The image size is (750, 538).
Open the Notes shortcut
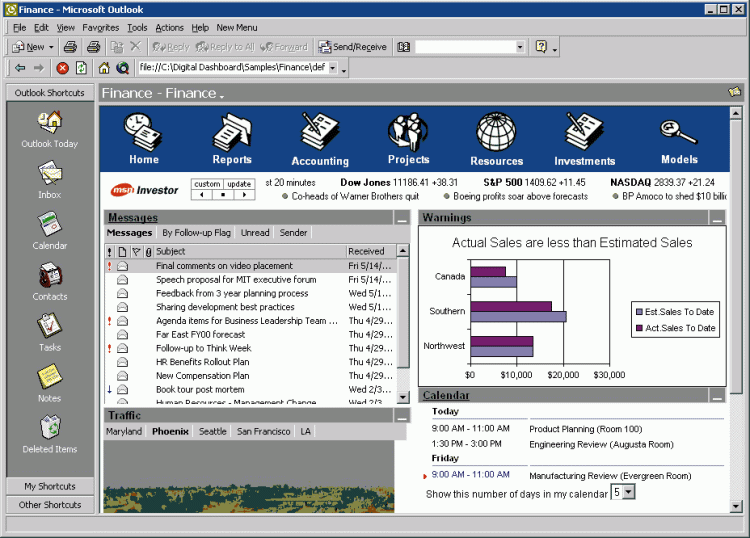tap(49, 384)
